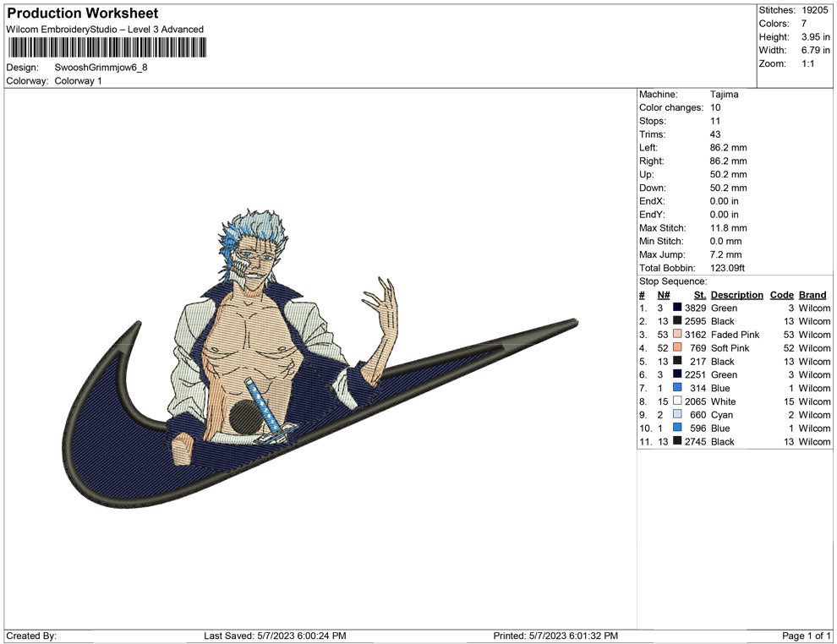Click the Last Saved timestamp in footer
This screenshot has height=644, width=837.
(x=275, y=636)
